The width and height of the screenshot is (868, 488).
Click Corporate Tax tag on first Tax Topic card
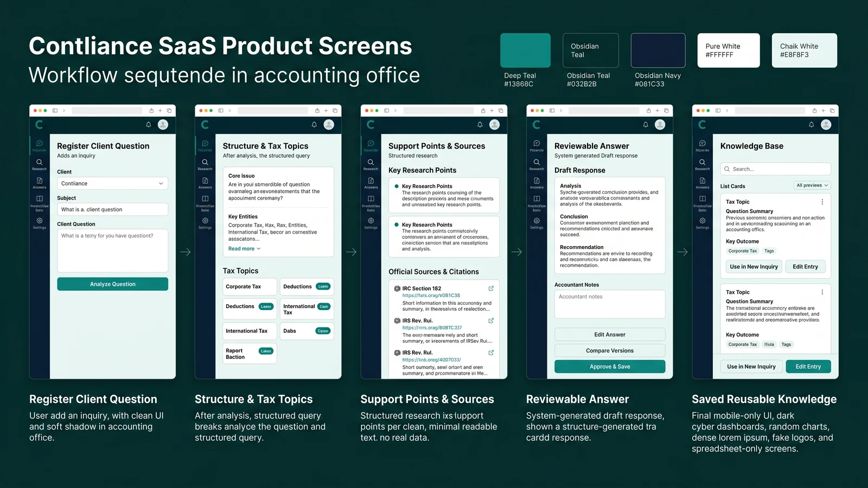click(742, 251)
